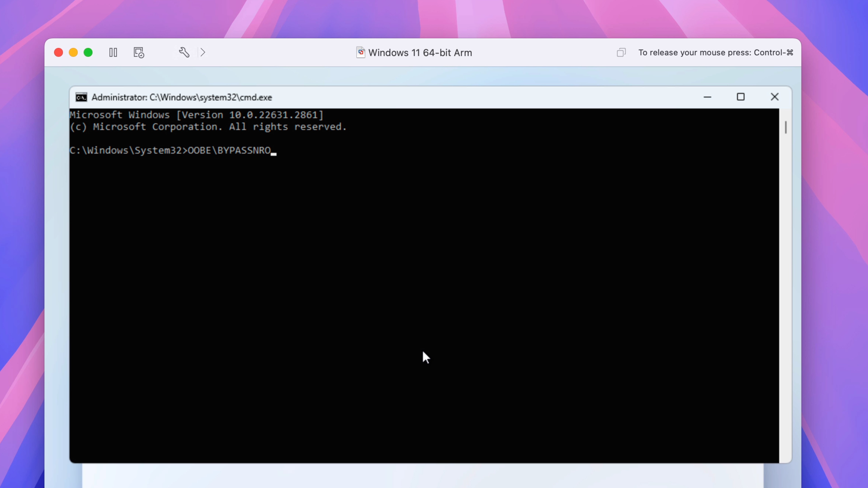The height and width of the screenshot is (488, 868).
Task: Open cmd.exe system menu icon
Action: tap(81, 97)
